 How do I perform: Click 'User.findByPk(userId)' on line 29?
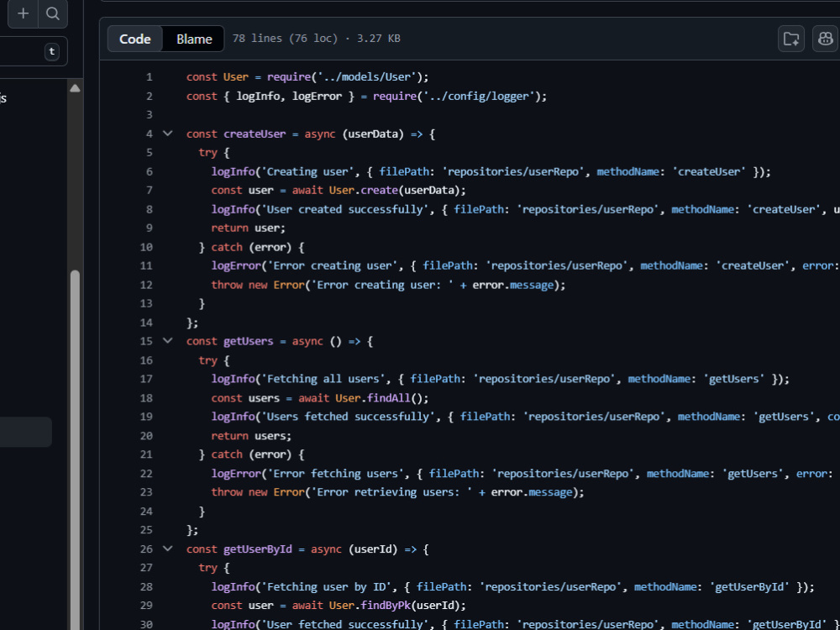pos(394,606)
